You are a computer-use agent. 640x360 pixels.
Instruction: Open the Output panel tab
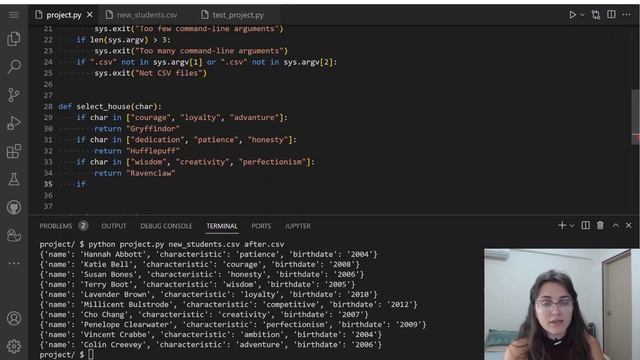pos(113,226)
